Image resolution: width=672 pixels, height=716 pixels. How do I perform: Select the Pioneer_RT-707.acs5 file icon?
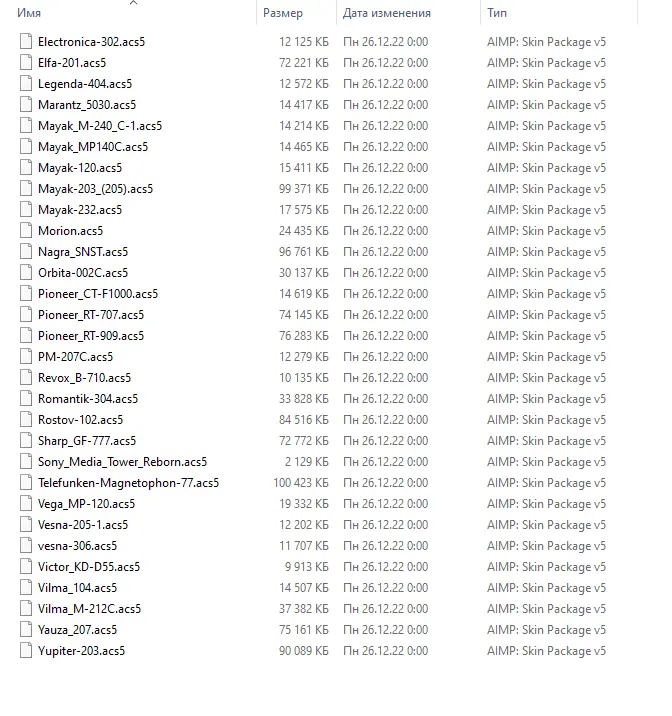(x=26, y=315)
